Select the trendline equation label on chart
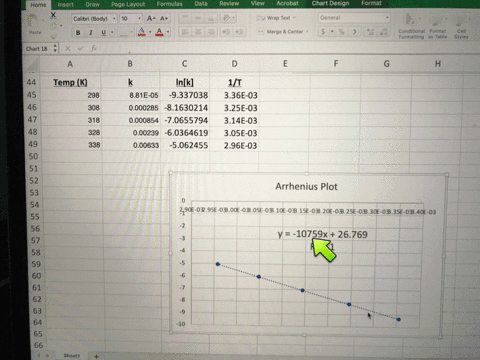480x360 pixels. 322,234
